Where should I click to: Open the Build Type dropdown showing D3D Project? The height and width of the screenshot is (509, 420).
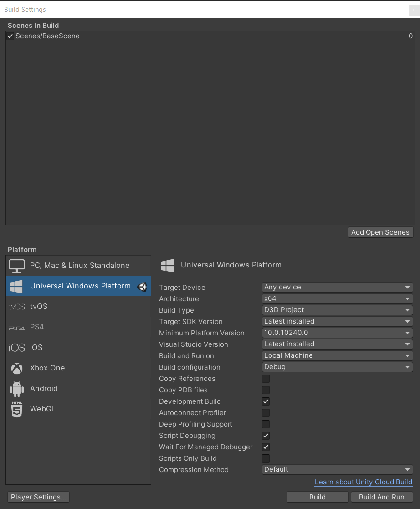click(337, 310)
